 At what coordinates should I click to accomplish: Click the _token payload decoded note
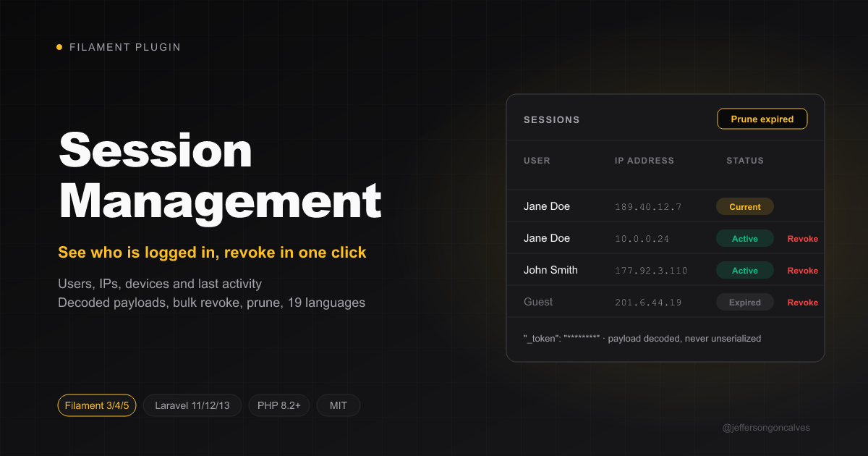(x=642, y=338)
